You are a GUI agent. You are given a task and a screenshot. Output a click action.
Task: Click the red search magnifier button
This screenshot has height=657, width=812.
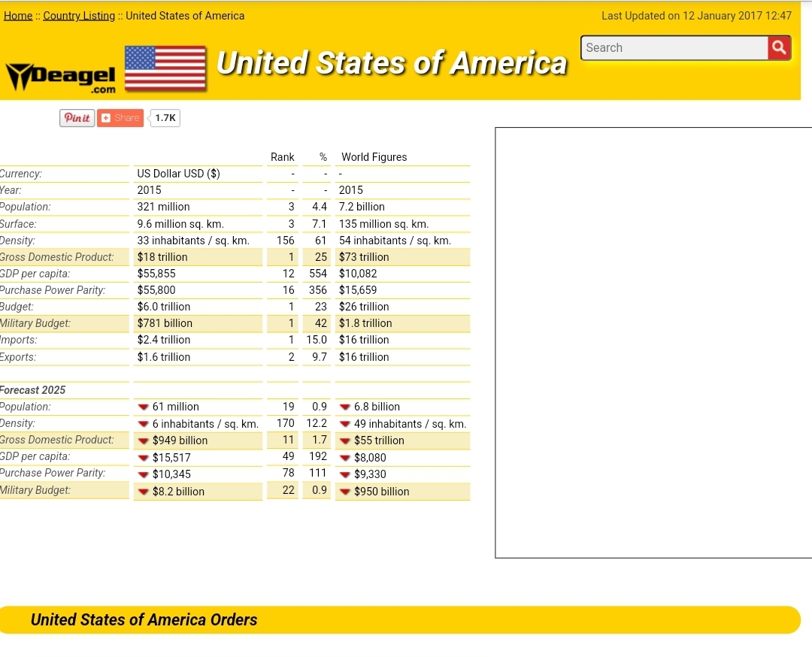tap(779, 47)
